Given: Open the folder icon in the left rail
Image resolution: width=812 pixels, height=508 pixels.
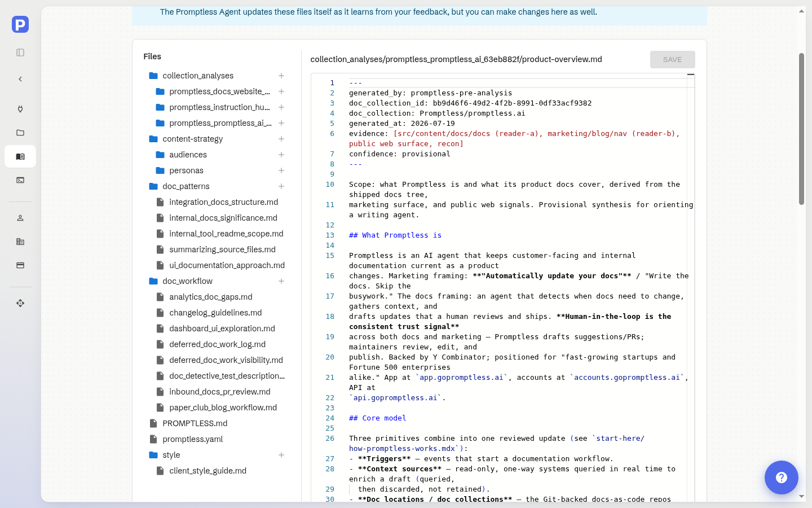Looking at the screenshot, I should (20, 133).
